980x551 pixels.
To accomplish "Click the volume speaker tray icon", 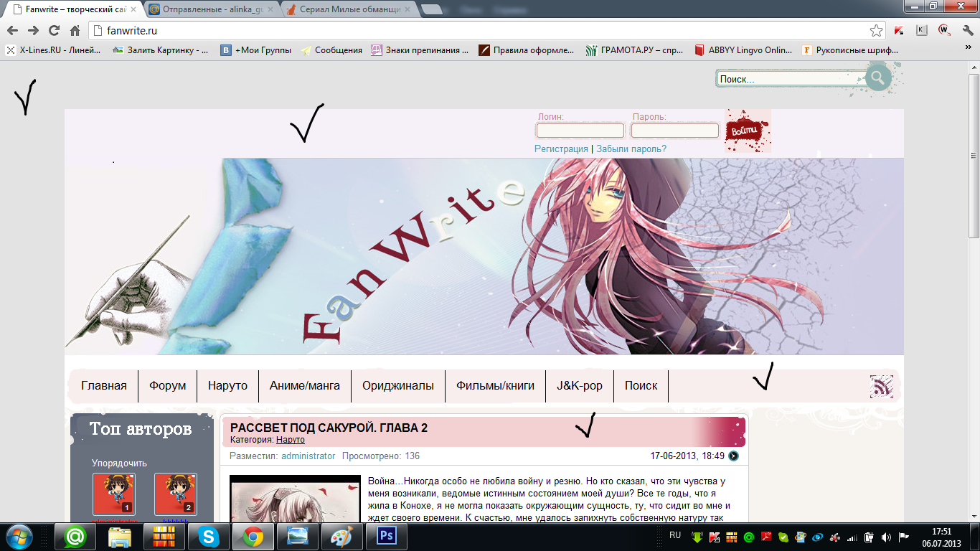I will (x=886, y=537).
